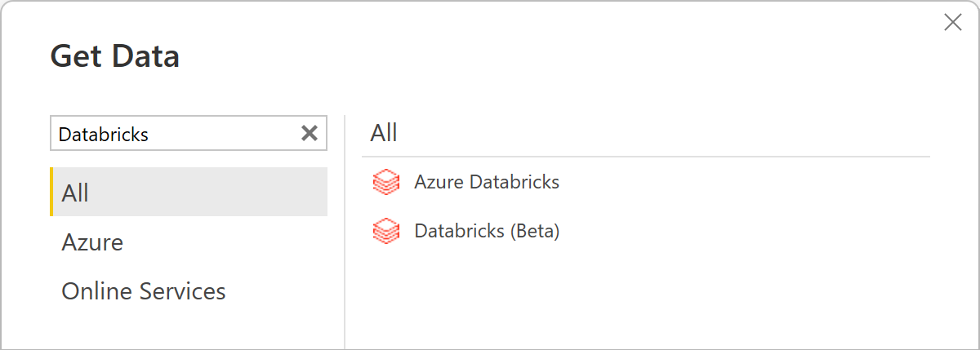Select the All category

click(x=189, y=193)
